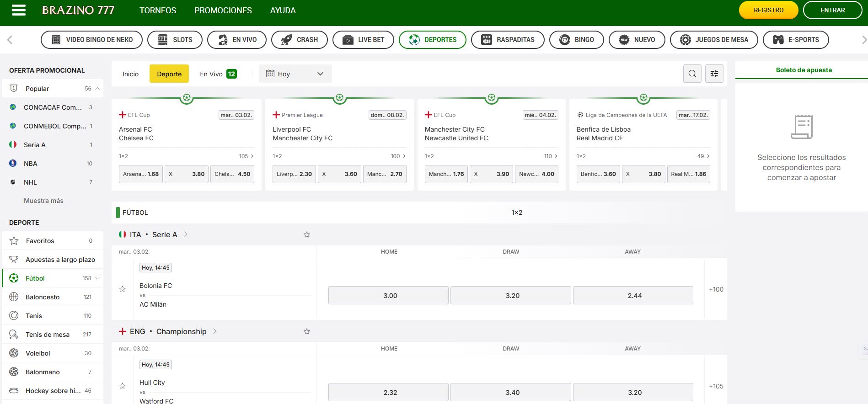Expand 100 markets for Liverpool vs Manchester City
868x404 pixels.
(398, 156)
